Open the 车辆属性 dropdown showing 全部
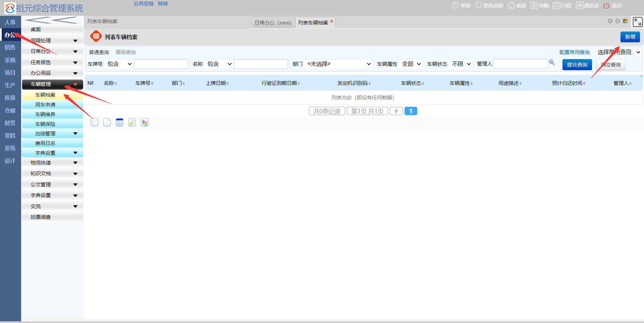The width and height of the screenshot is (644, 323). pos(411,64)
